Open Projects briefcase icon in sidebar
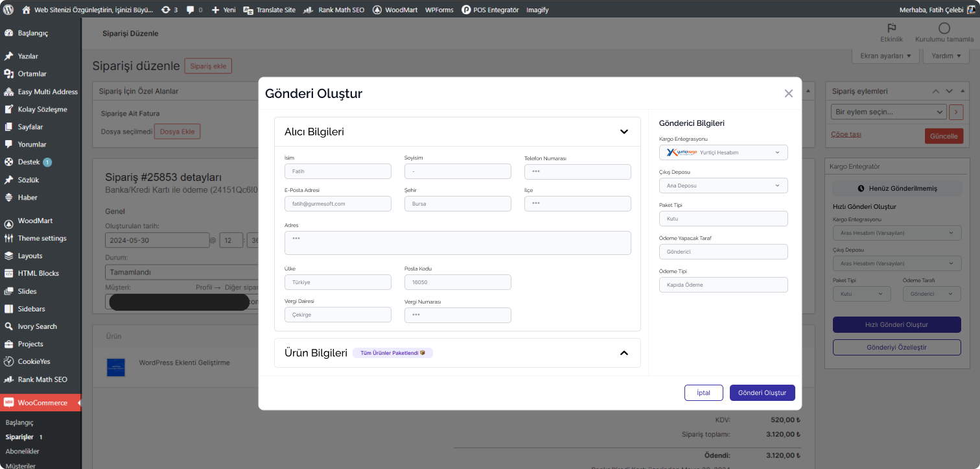Image resolution: width=980 pixels, height=469 pixels. click(x=9, y=344)
